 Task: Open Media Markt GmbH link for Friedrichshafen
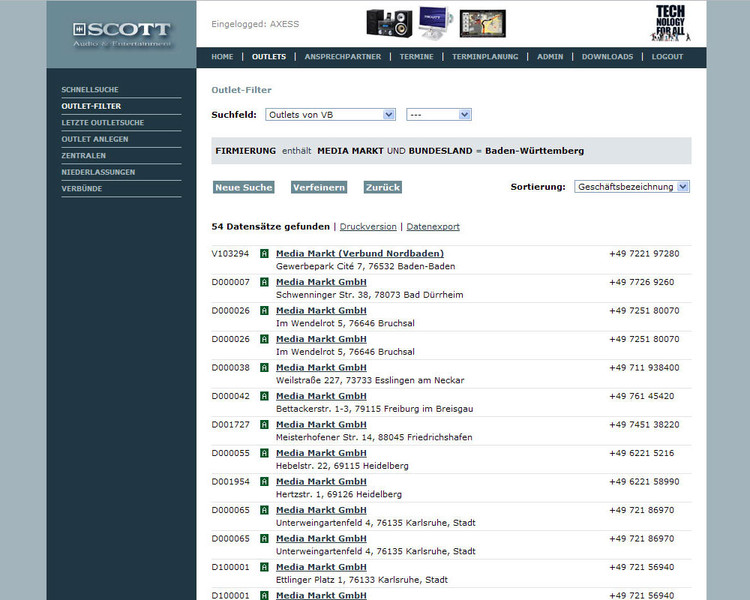[321, 424]
